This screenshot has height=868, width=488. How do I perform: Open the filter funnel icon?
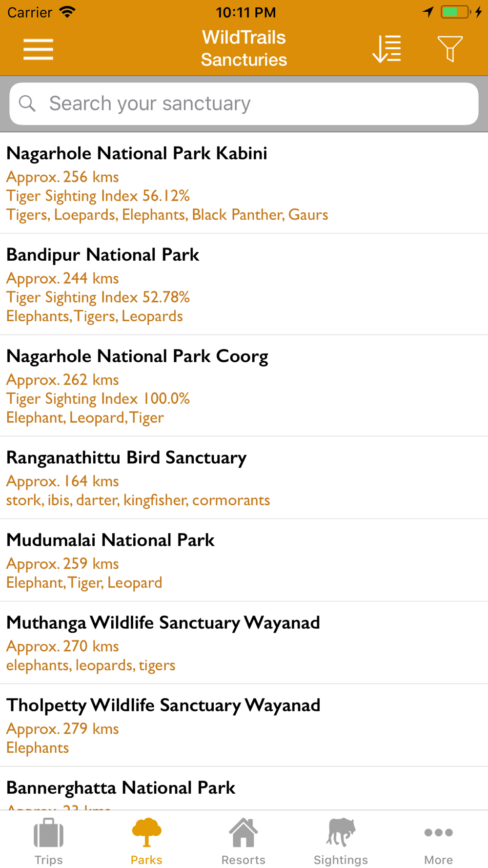[449, 49]
